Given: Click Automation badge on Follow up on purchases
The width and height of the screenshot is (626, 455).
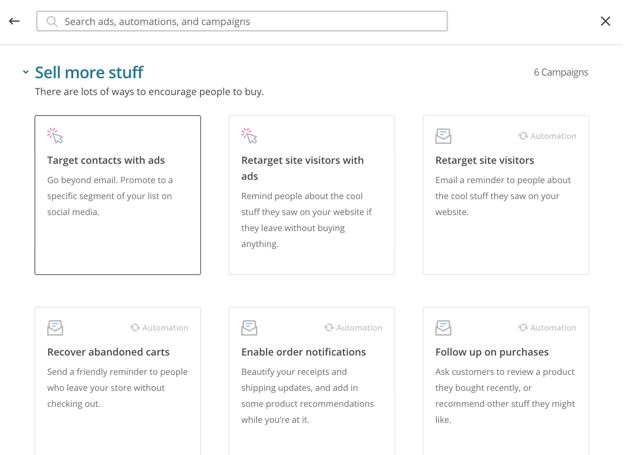Looking at the screenshot, I should (547, 328).
